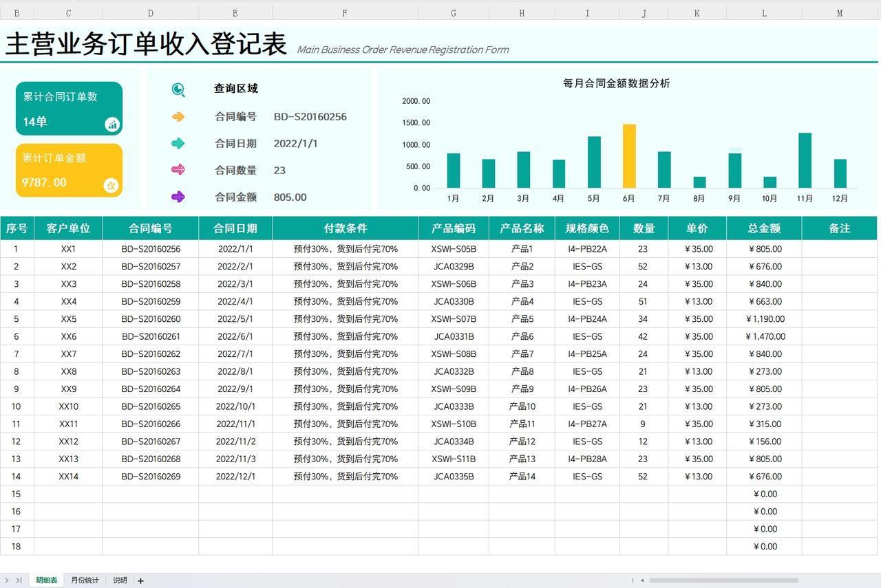Click the chart icon in 累计合同订单数 card
The height and width of the screenshot is (588, 881).
click(112, 124)
